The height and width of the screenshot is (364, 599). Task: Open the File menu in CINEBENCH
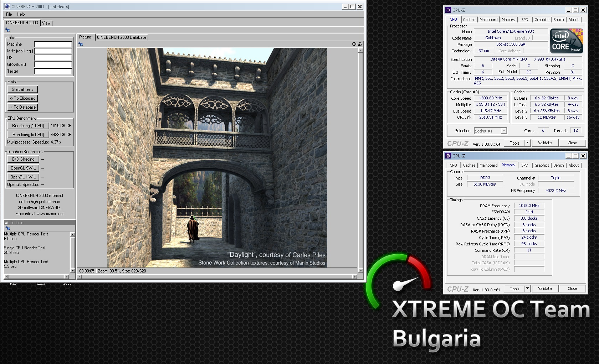(9, 14)
